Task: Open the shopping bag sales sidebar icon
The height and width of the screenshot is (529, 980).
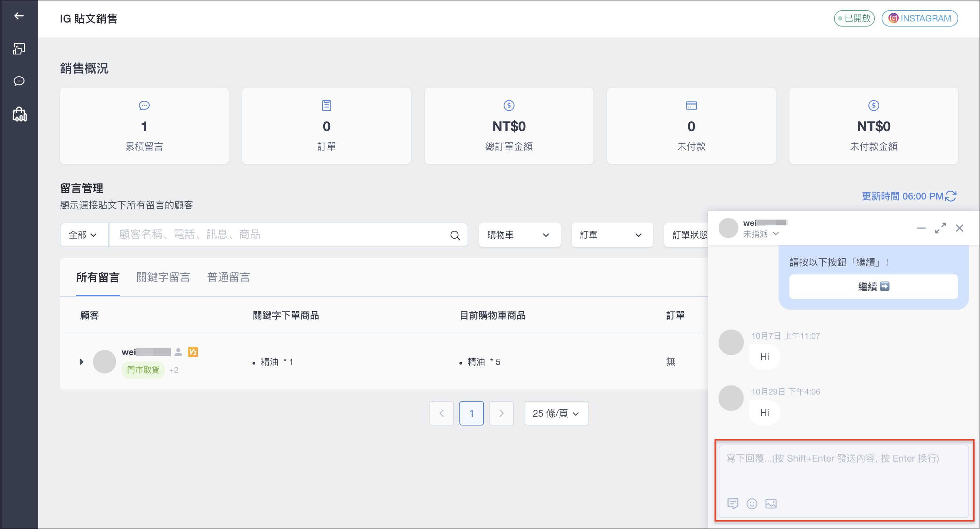Action: click(x=19, y=114)
